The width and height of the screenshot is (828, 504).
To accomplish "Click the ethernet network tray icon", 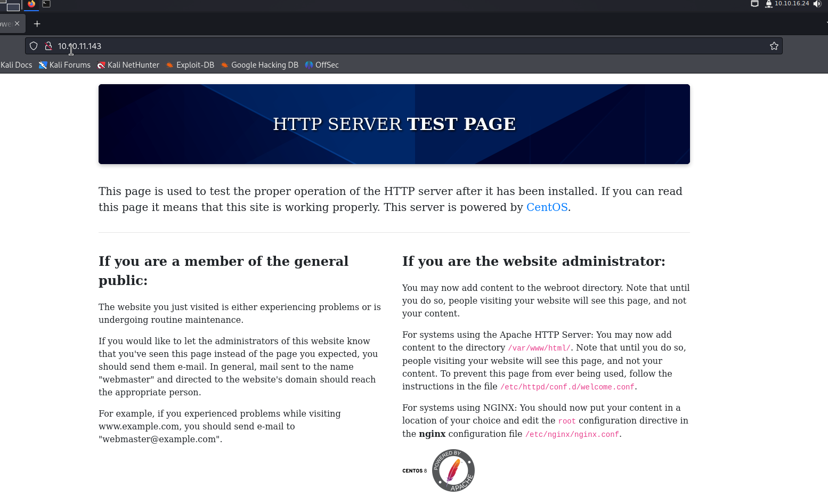I will tap(754, 4).
